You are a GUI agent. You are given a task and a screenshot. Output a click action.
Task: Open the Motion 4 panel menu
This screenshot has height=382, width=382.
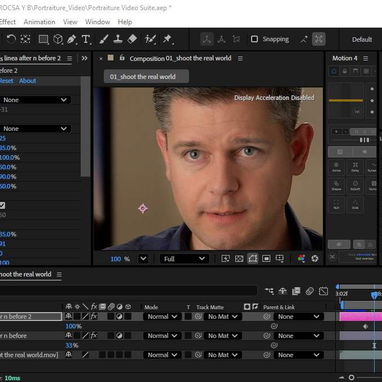pyautogui.click(x=365, y=59)
